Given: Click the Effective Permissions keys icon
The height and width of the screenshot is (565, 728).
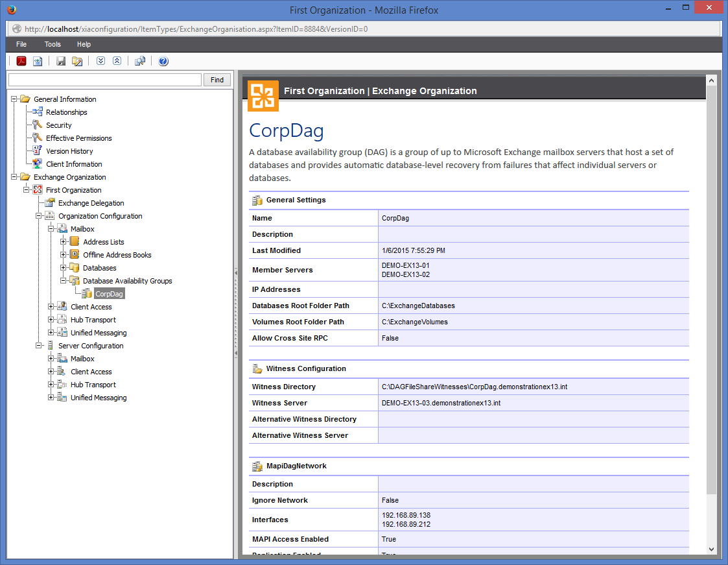Looking at the screenshot, I should pos(38,138).
